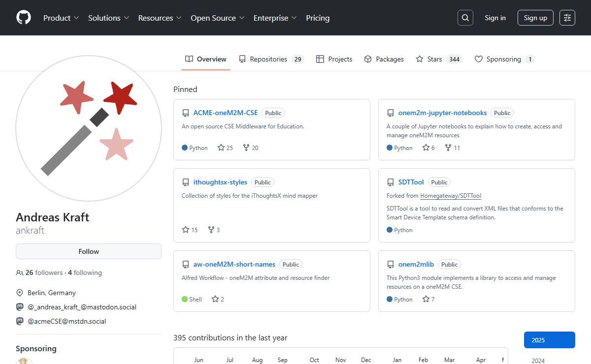Click the Berlin location pin icon
The height and width of the screenshot is (364, 591).
tap(20, 293)
